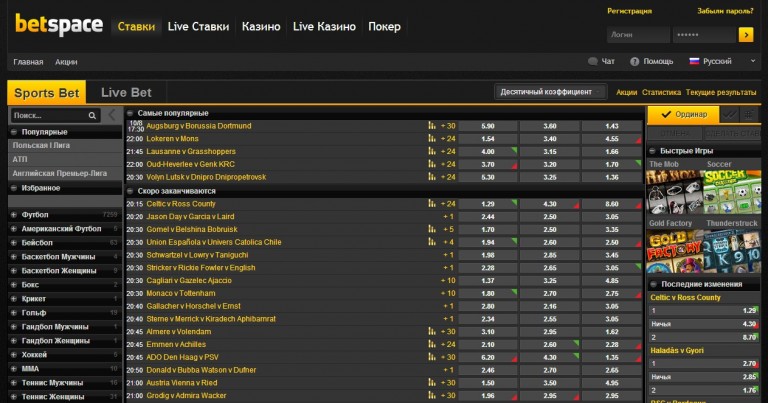
Task: Open the chat bubble icon
Action: tap(593, 61)
